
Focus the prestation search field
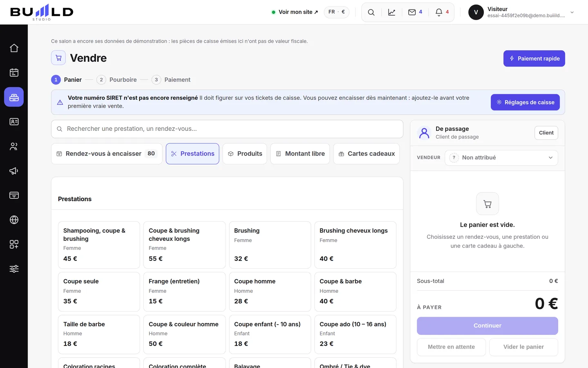pyautogui.click(x=227, y=129)
